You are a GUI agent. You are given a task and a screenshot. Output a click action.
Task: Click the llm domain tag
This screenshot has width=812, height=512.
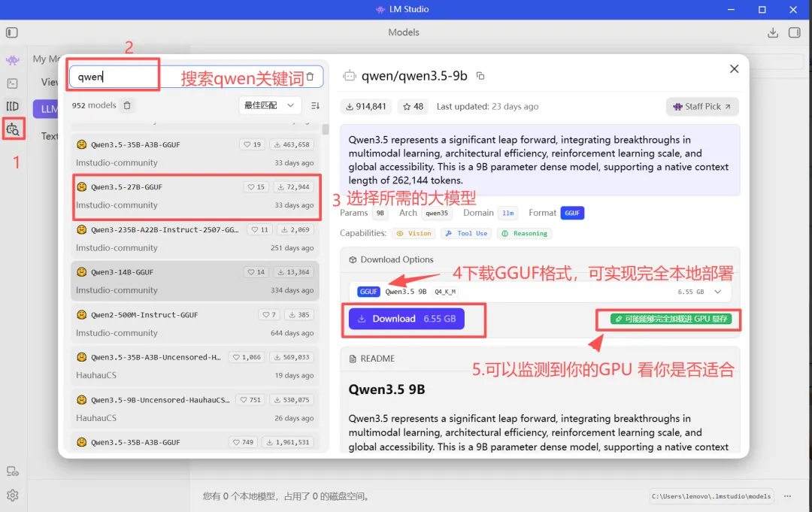(x=508, y=213)
